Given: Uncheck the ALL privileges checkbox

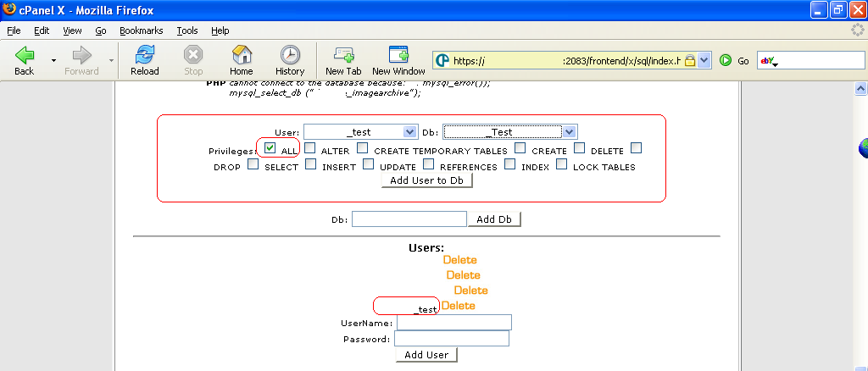Looking at the screenshot, I should click(x=270, y=147).
